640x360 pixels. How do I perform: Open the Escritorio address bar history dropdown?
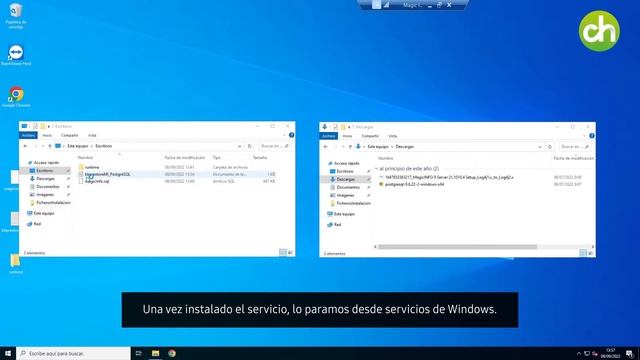240,146
